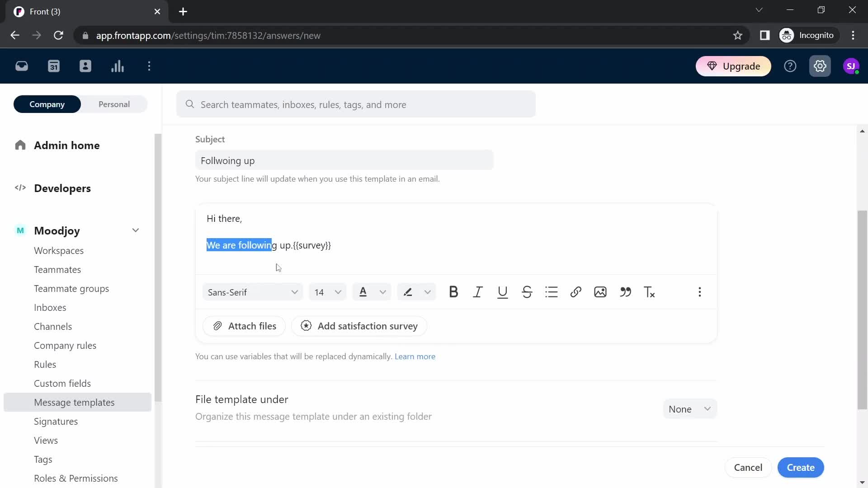Open the analytics bar chart icon
The height and width of the screenshot is (488, 868).
tap(118, 66)
